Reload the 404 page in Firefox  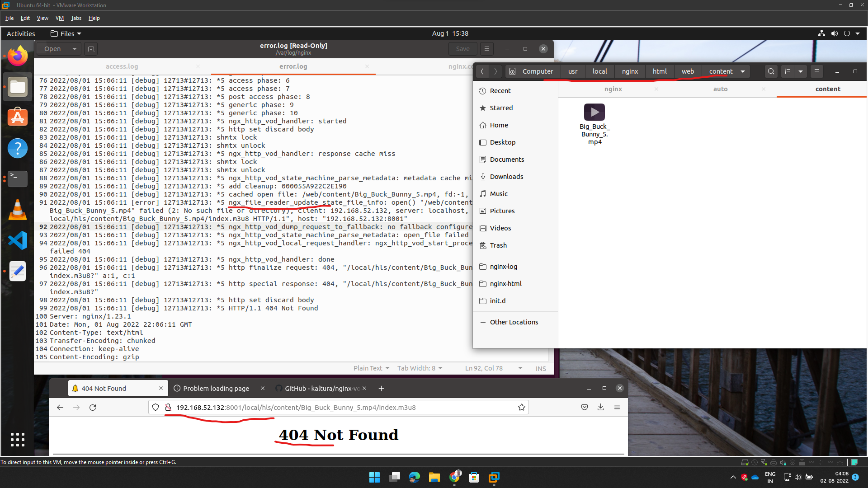point(93,407)
